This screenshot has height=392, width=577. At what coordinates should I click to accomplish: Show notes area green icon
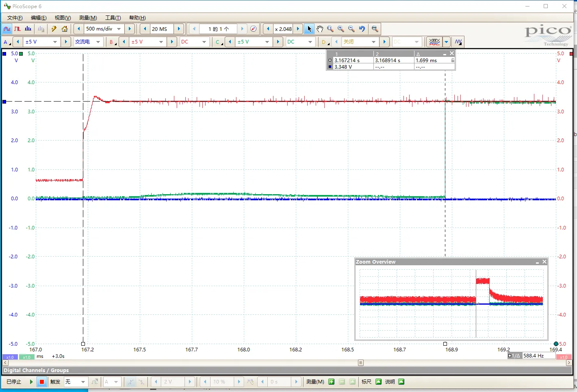coord(401,382)
